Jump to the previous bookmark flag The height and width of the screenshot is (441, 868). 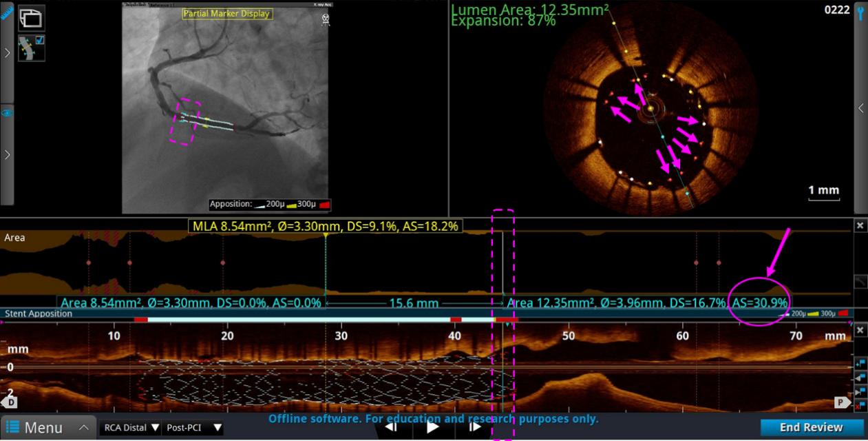pyautogui.click(x=860, y=378)
